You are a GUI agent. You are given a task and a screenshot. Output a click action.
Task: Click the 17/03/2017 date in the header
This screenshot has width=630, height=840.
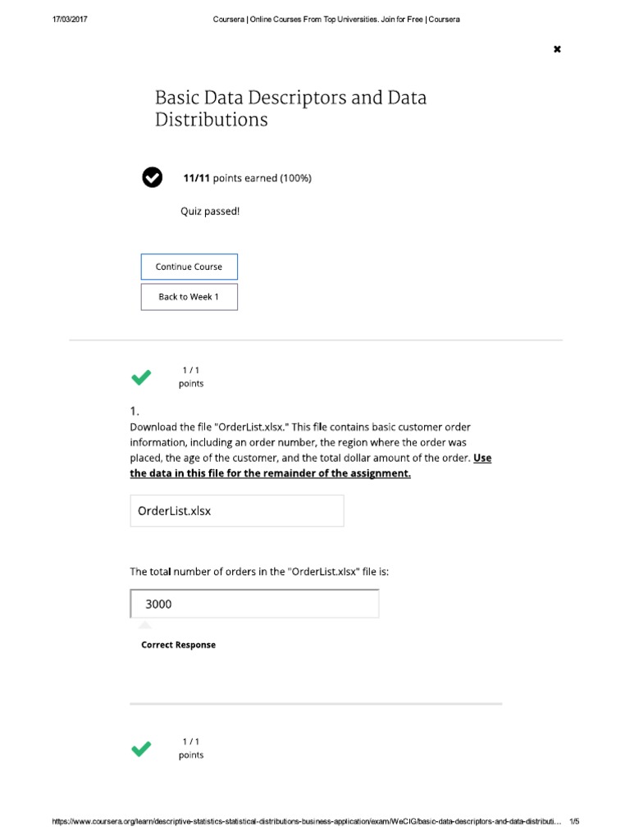[x=70, y=19]
